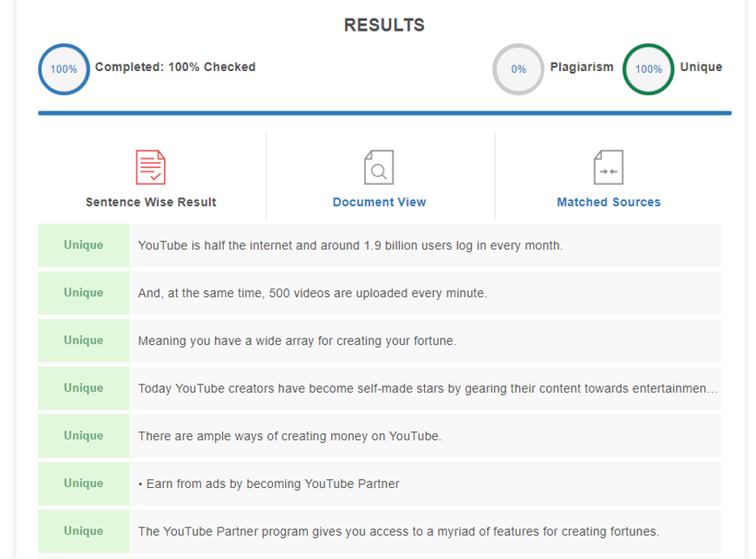Open the Matched Sources tab

point(608,202)
